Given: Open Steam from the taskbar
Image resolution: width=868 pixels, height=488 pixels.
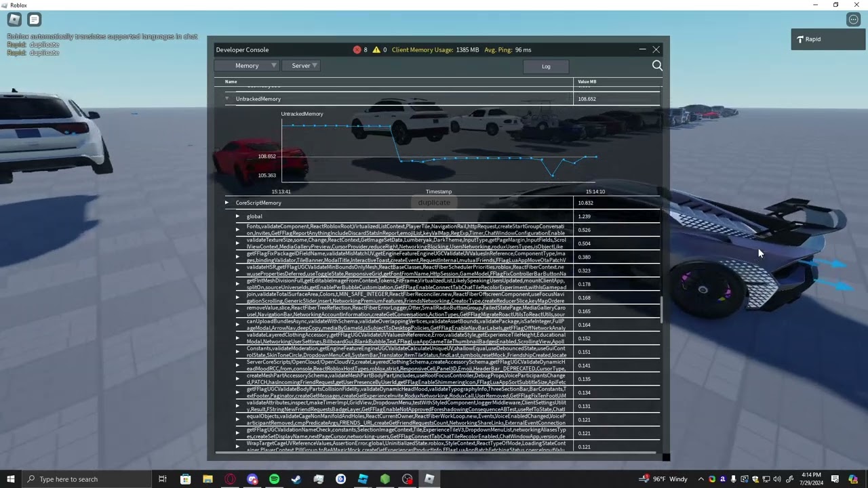Looking at the screenshot, I should tap(296, 479).
